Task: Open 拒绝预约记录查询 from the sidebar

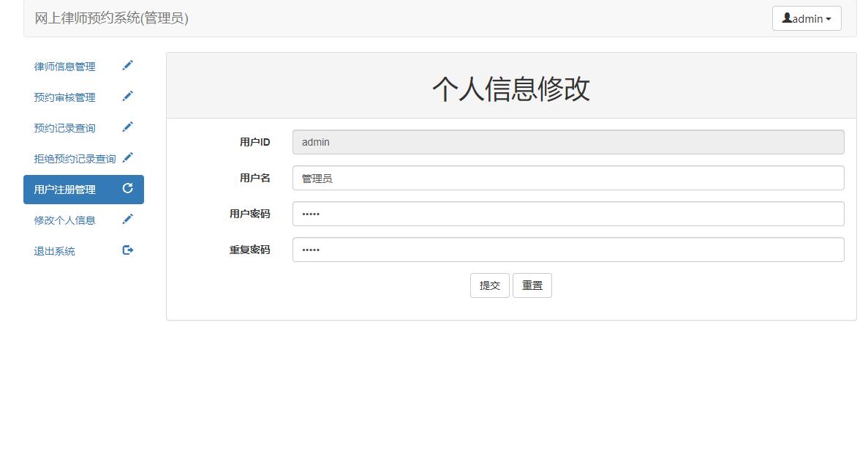Action: coord(72,158)
